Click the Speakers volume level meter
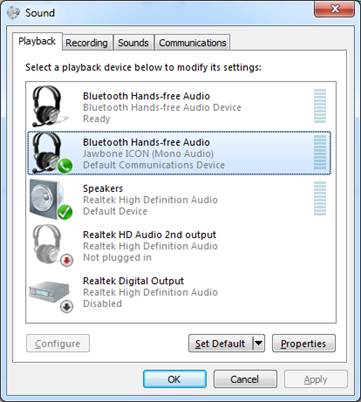Screen dimensions: 361x402 pyautogui.click(x=320, y=199)
